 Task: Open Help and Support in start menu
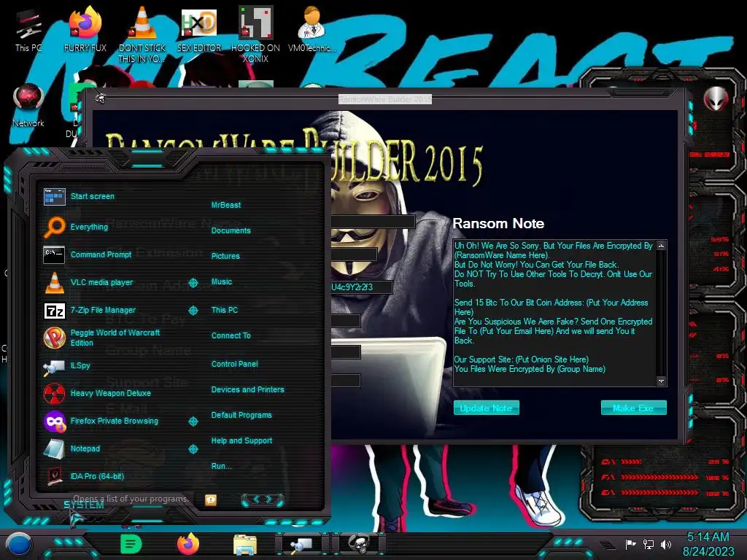[241, 440]
